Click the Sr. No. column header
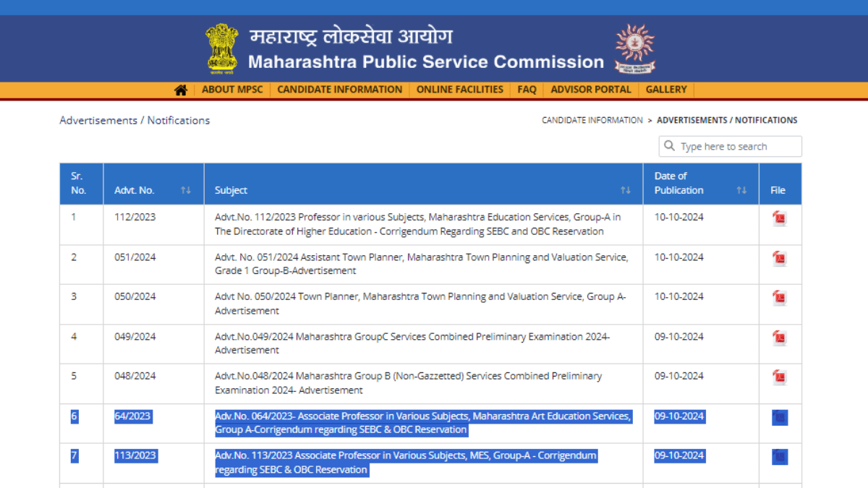Image resolution: width=868 pixels, height=488 pixels. pyautogui.click(x=81, y=184)
